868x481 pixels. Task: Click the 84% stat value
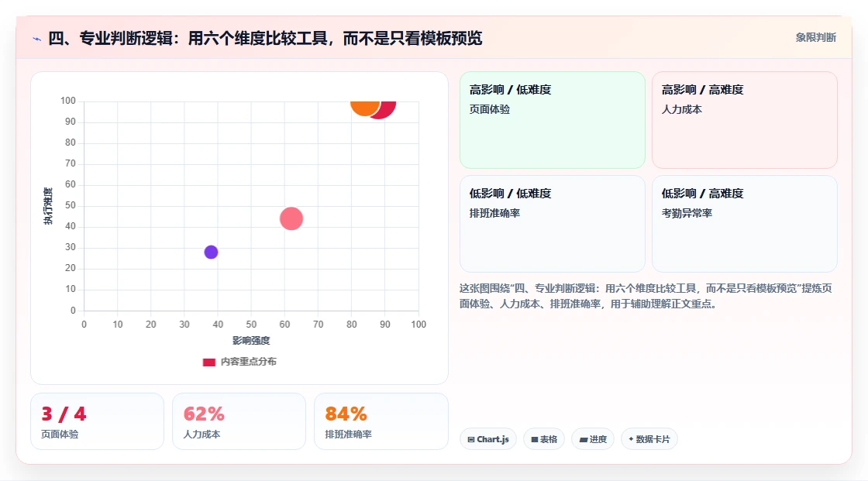(346, 414)
